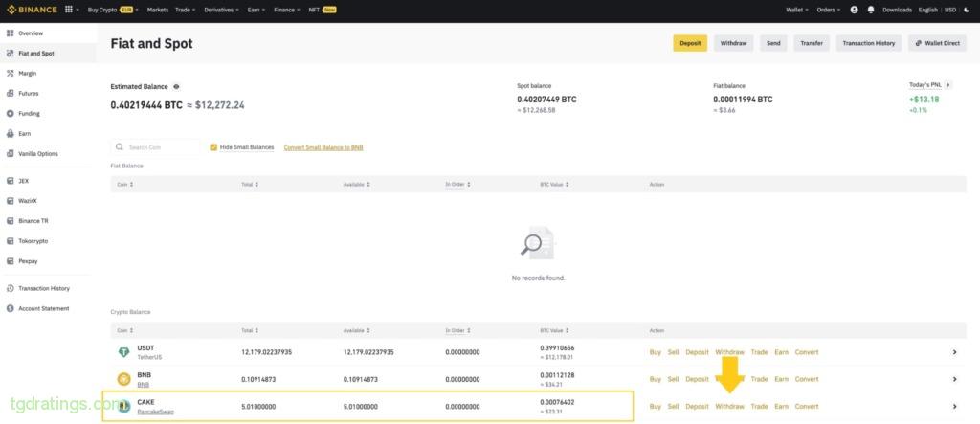Focus the Search Coin input field
This screenshot has height=424, width=980.
point(156,147)
